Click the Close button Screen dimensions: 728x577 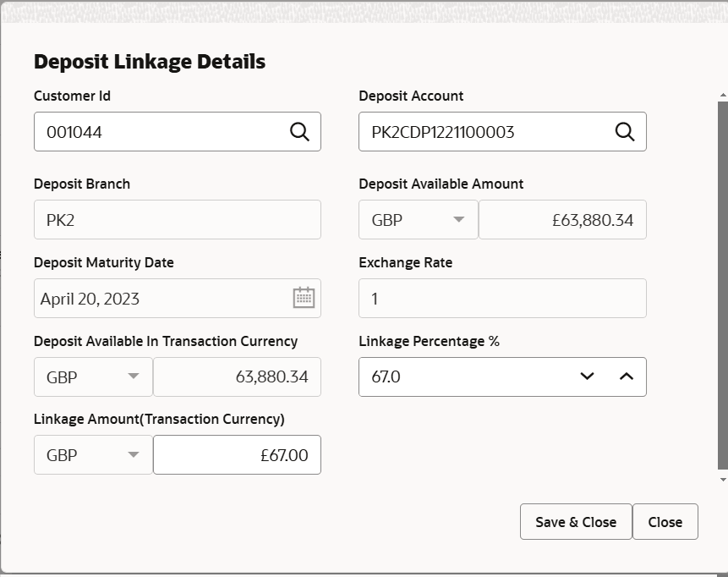pos(665,521)
